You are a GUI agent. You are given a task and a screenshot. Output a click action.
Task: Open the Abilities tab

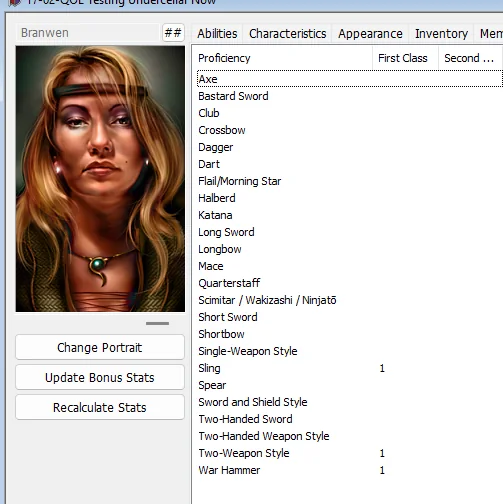click(217, 34)
